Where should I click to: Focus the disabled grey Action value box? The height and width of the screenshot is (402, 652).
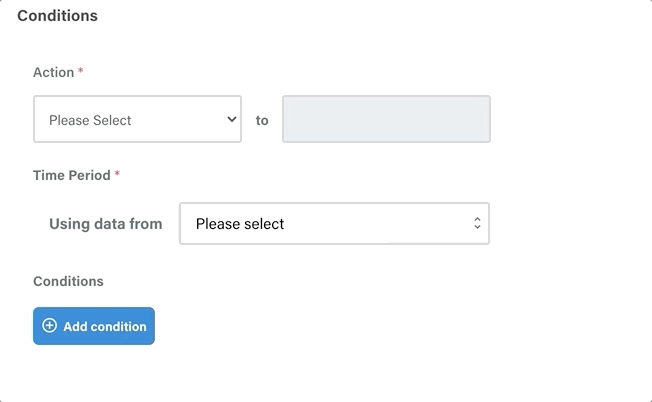point(386,119)
